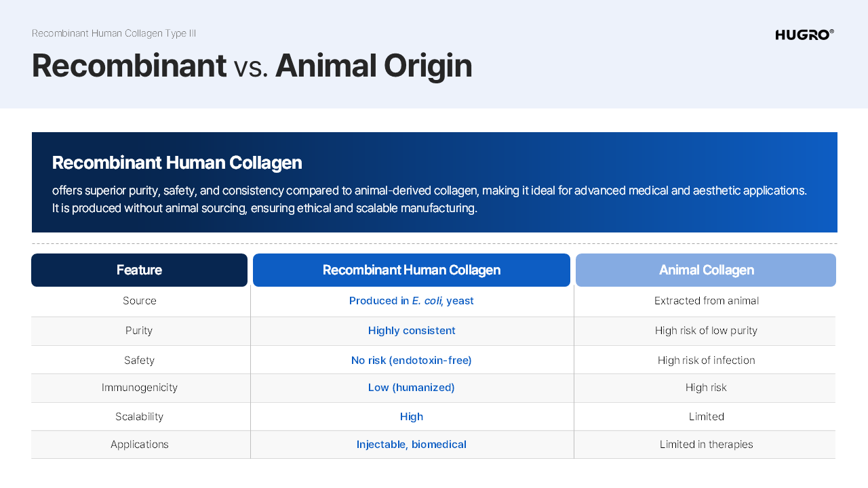Click the "High risk of low purity" cell

click(706, 331)
